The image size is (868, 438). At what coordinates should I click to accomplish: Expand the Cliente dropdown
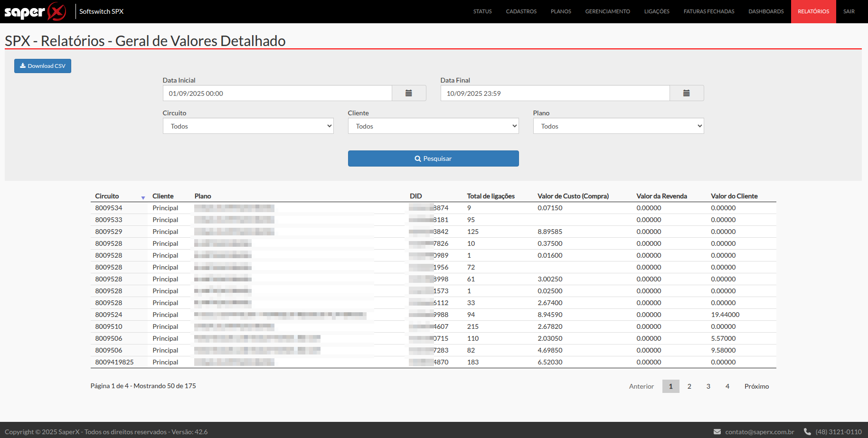click(433, 126)
